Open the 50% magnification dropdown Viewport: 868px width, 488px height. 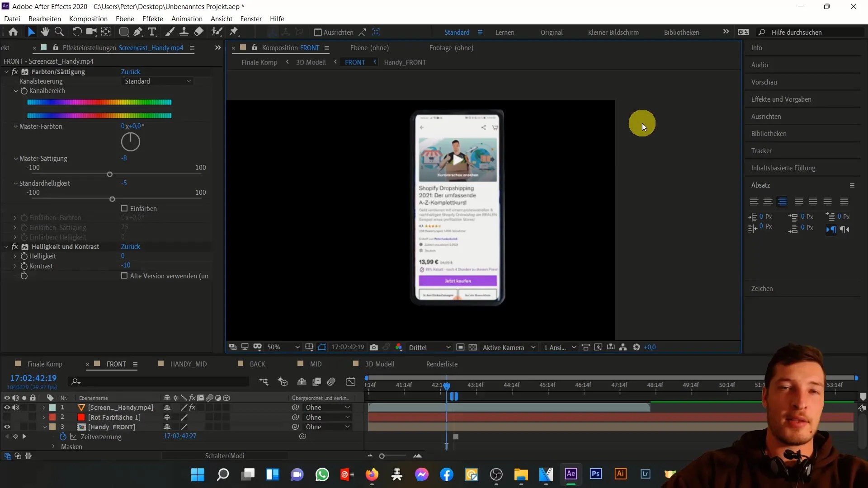point(283,347)
